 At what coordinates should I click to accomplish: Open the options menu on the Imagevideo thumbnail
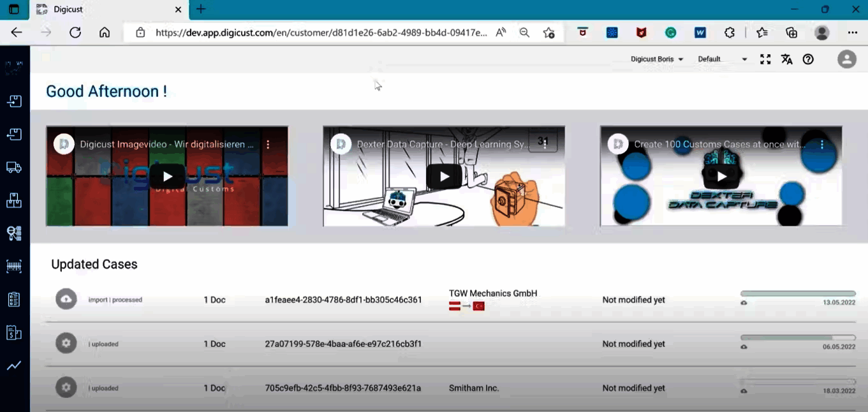click(x=268, y=144)
